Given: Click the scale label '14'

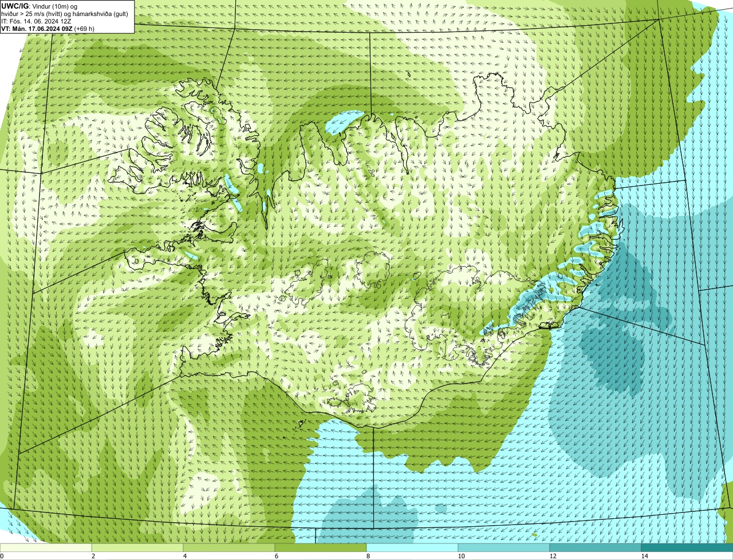Looking at the screenshot, I should pyautogui.click(x=644, y=556).
